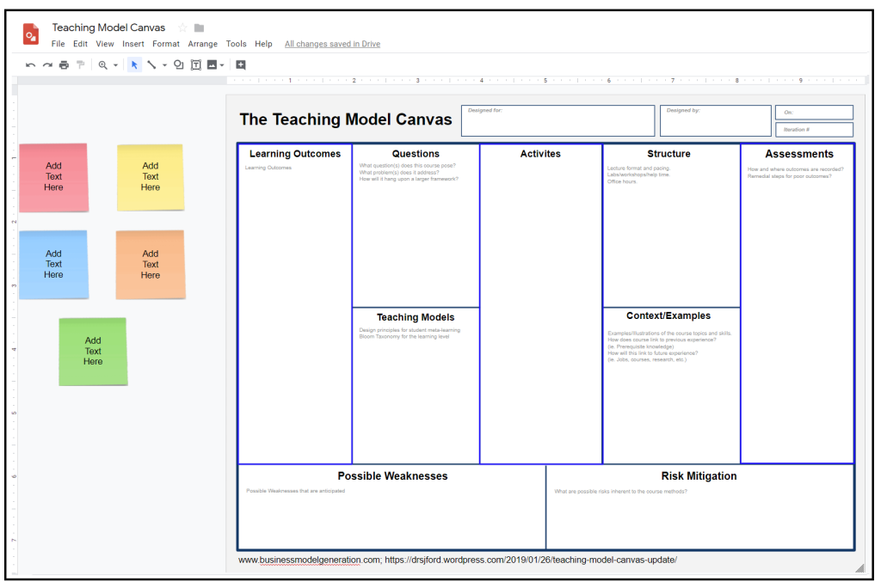The image size is (881, 588).
Task: Click the Print icon
Action: click(x=65, y=64)
